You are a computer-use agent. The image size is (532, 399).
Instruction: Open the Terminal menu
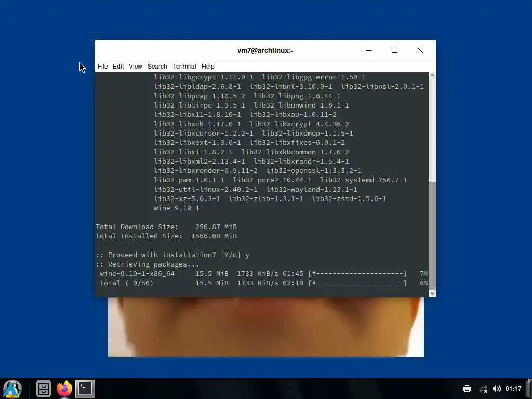(x=184, y=66)
